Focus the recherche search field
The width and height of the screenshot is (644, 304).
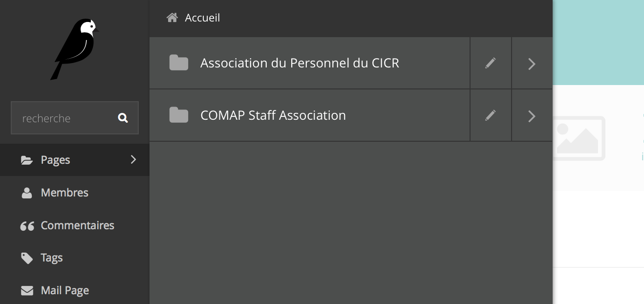(64, 118)
